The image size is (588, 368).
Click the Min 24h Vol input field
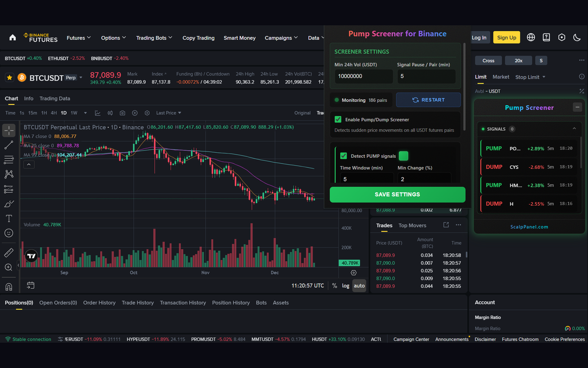click(363, 76)
